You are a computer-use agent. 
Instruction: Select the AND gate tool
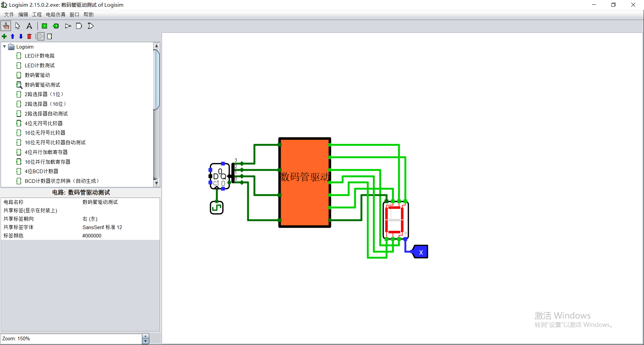pyautogui.click(x=79, y=26)
